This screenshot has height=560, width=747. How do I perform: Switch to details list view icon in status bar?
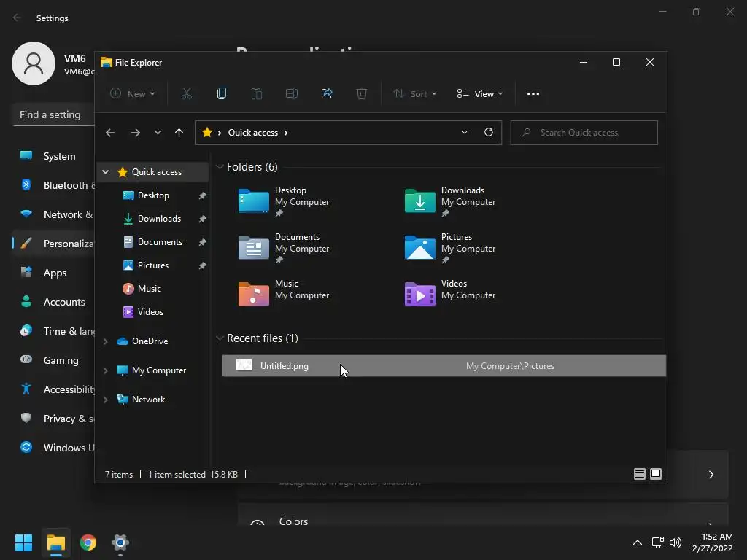pyautogui.click(x=639, y=474)
